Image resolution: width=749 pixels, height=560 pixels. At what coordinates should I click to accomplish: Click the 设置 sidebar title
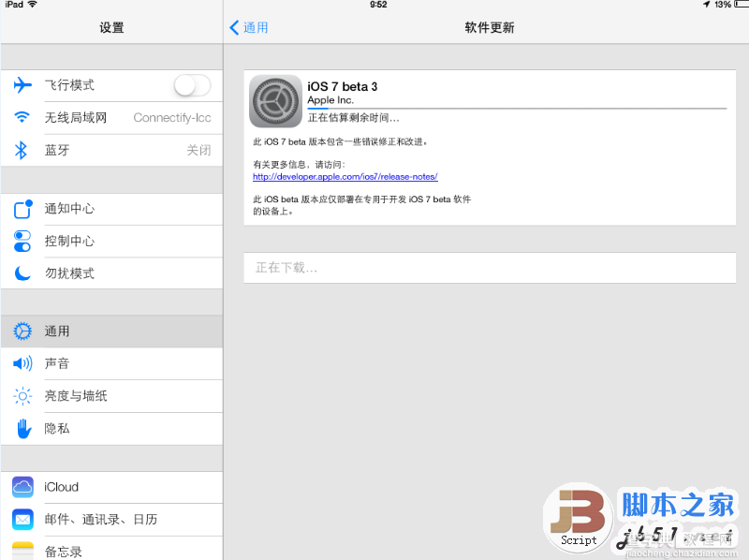pyautogui.click(x=111, y=28)
